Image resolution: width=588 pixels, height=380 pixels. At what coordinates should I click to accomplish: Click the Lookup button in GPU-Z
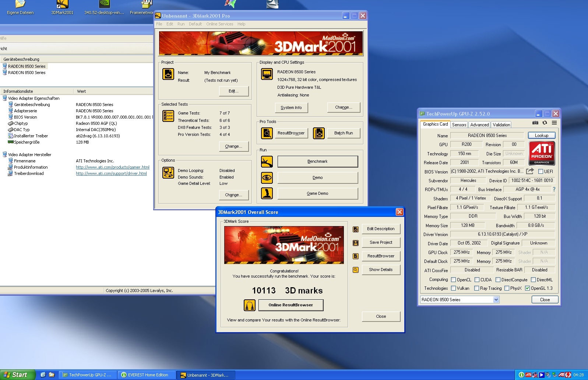click(x=542, y=136)
